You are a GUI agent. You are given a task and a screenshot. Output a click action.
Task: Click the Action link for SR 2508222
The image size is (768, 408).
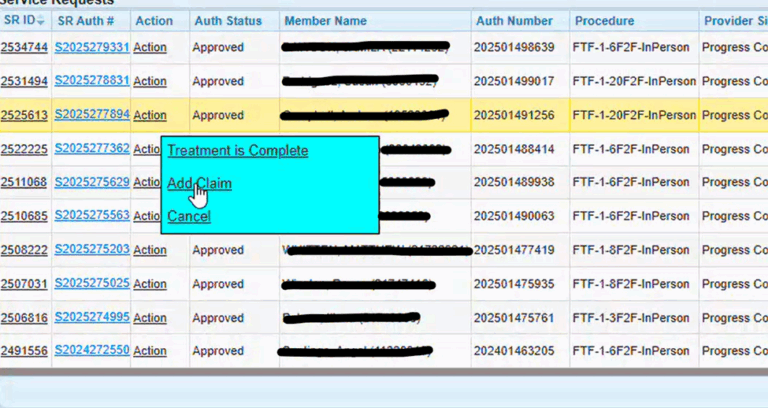[150, 250]
